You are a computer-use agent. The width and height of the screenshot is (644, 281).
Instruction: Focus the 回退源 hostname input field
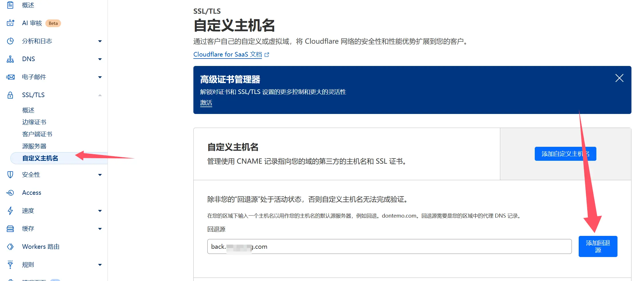point(389,246)
